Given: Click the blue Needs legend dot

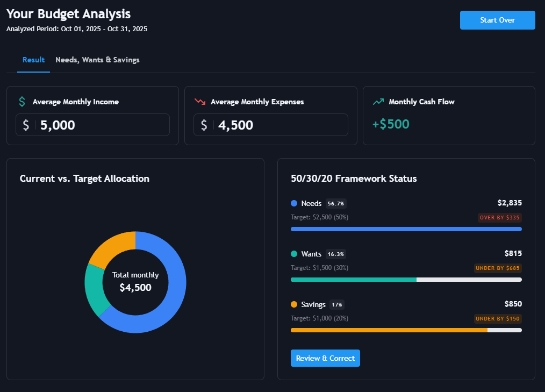Looking at the screenshot, I should [x=294, y=203].
